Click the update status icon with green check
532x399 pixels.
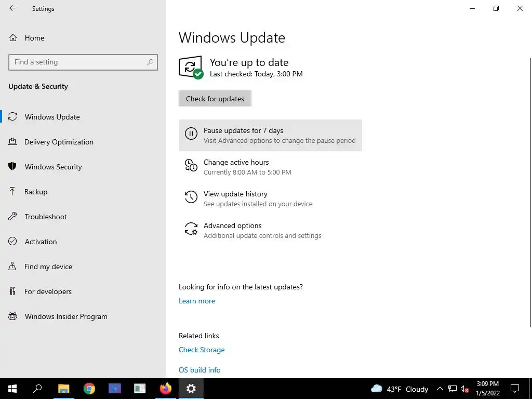pyautogui.click(x=191, y=68)
